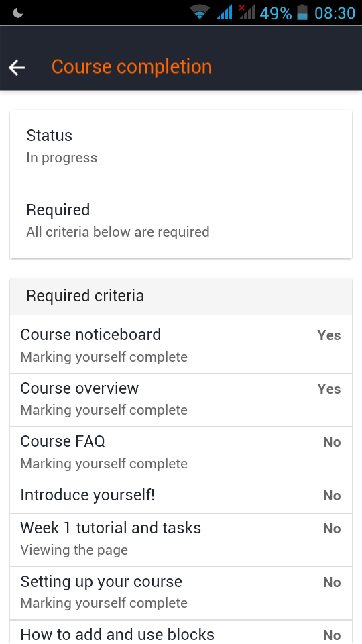Tap the Course completion title
362x644 pixels.
132,67
